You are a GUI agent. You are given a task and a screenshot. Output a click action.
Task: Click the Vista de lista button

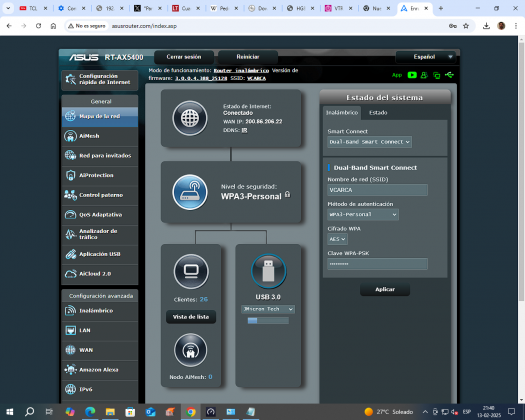191,317
